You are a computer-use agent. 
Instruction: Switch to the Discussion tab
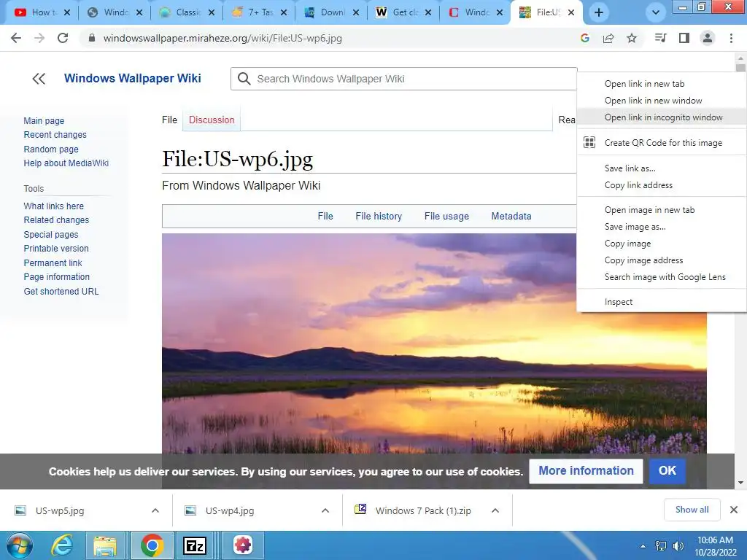(212, 120)
